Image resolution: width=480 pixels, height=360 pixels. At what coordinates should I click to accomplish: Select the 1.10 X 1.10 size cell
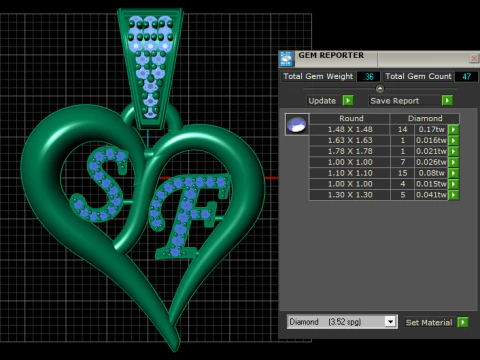coord(350,173)
